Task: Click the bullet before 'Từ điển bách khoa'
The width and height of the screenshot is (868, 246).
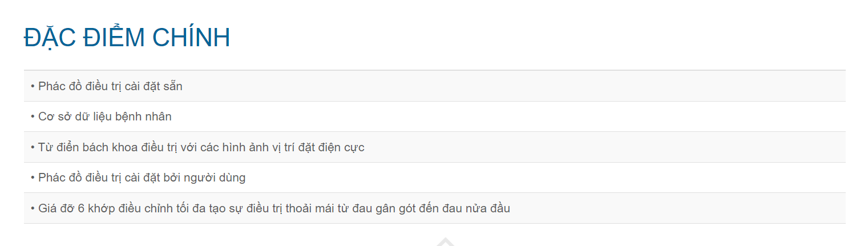Action: click(x=33, y=148)
